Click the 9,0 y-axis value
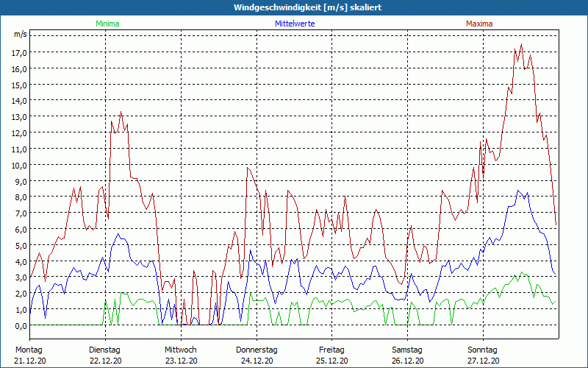 [21, 181]
